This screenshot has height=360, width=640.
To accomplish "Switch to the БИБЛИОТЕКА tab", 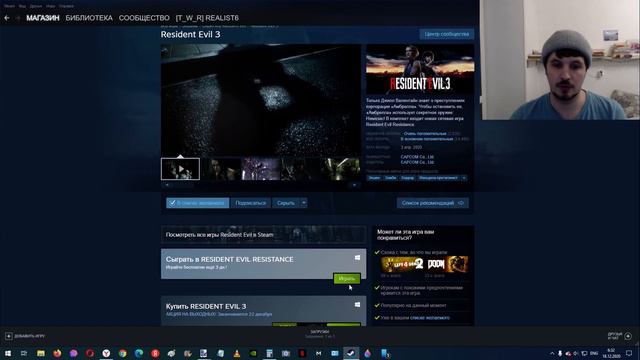I will (89, 18).
